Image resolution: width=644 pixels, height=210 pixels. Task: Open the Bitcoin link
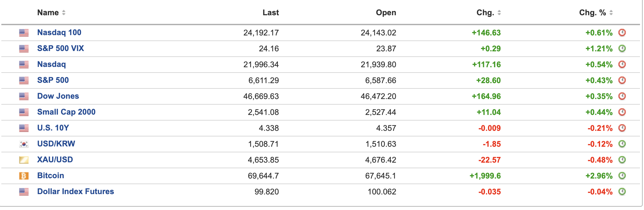pos(50,176)
